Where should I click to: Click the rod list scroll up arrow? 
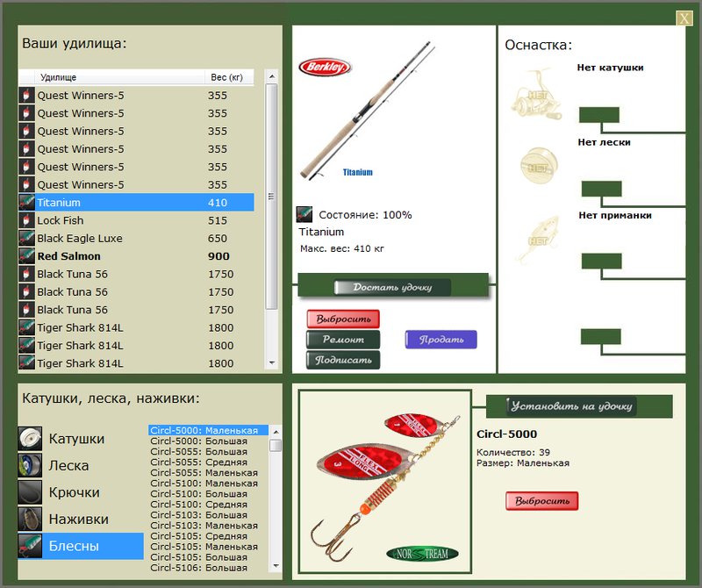tap(271, 76)
